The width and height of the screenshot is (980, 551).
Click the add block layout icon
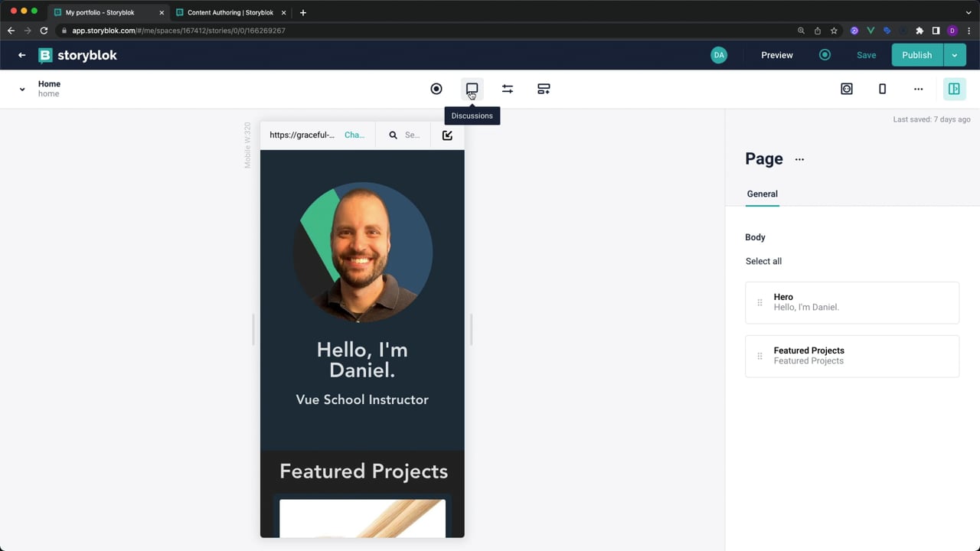coord(544,89)
